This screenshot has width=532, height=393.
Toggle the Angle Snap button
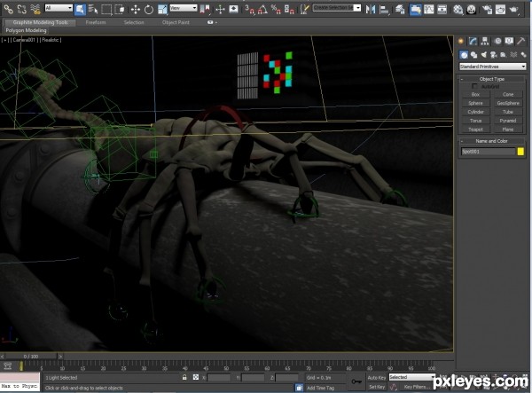[x=262, y=9]
